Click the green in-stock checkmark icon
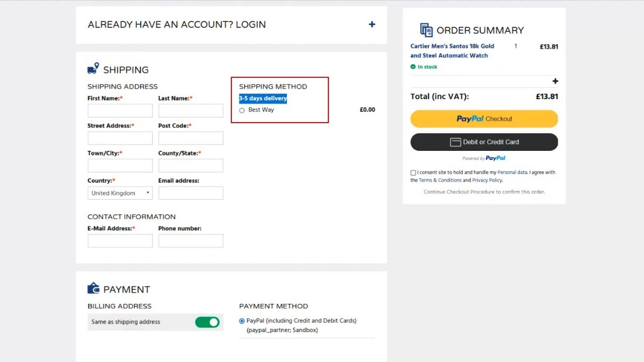644x362 pixels. [413, 67]
